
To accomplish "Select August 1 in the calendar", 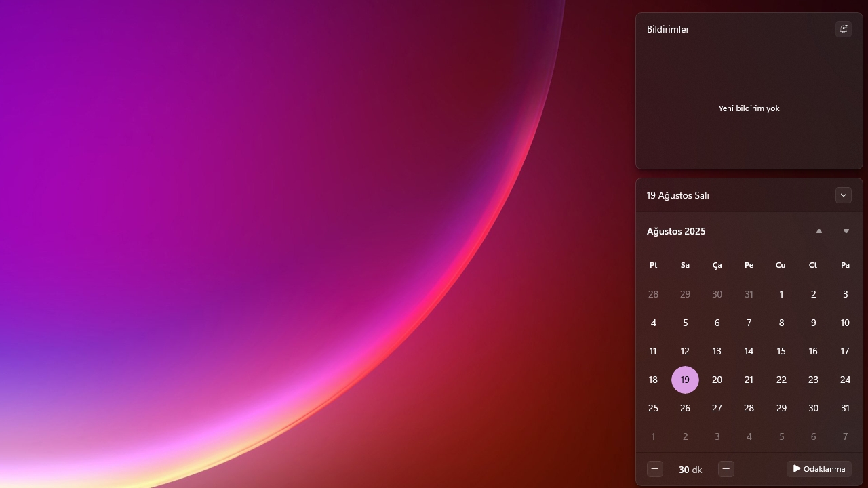I will [x=781, y=294].
